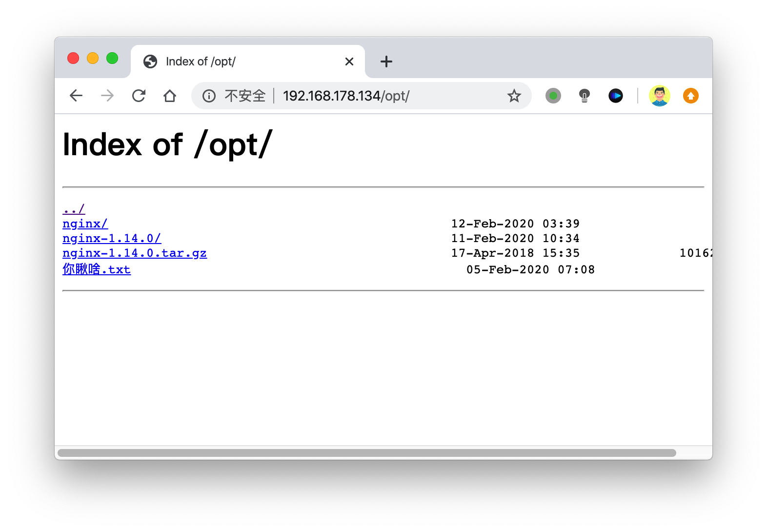The image size is (767, 532).
Task: Select the Index of /opt/ tab
Action: 248,61
